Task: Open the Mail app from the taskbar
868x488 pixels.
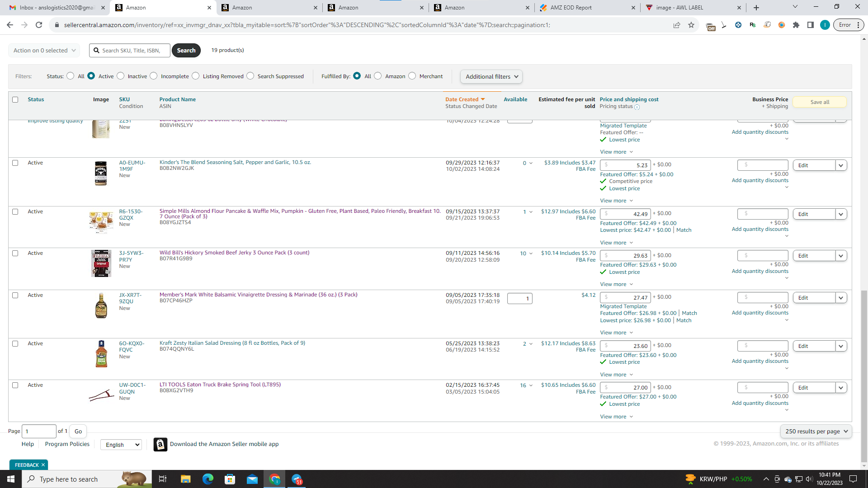Action: [x=252, y=479]
